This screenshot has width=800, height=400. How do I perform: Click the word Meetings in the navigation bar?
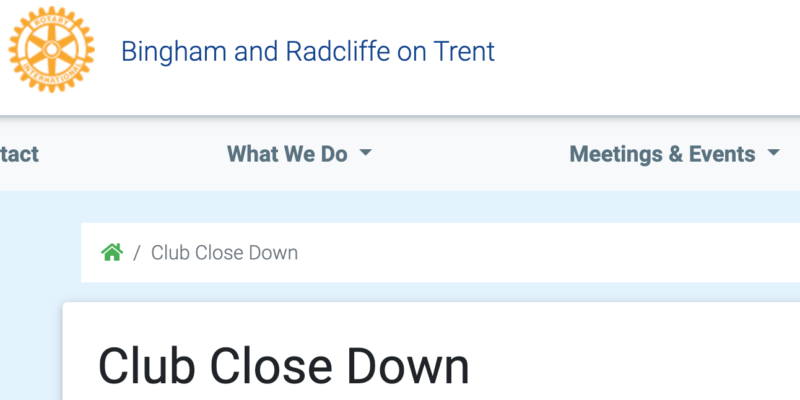click(618, 154)
